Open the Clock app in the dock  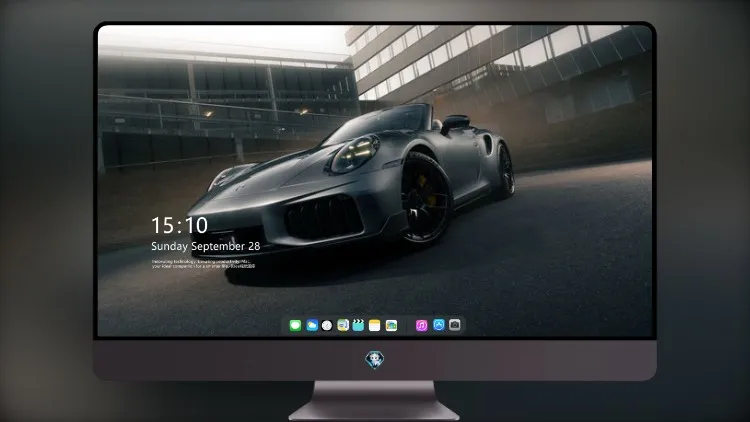coord(327,325)
